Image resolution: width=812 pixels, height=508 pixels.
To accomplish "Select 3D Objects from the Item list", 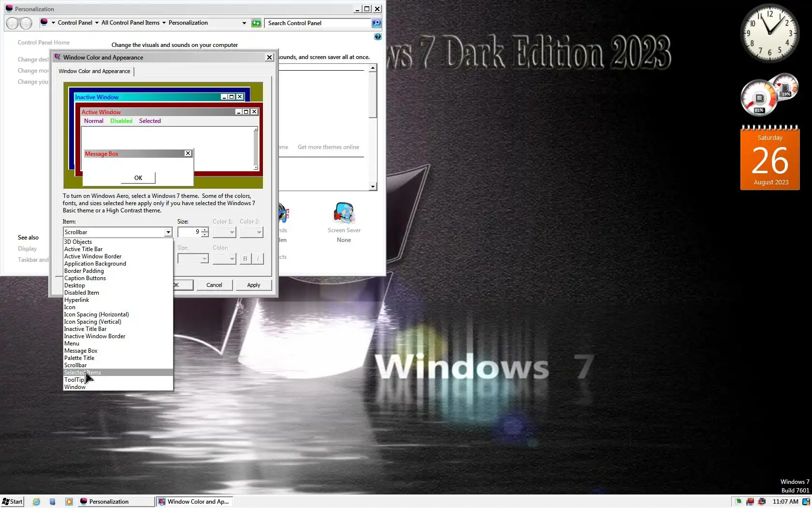I will click(118, 242).
